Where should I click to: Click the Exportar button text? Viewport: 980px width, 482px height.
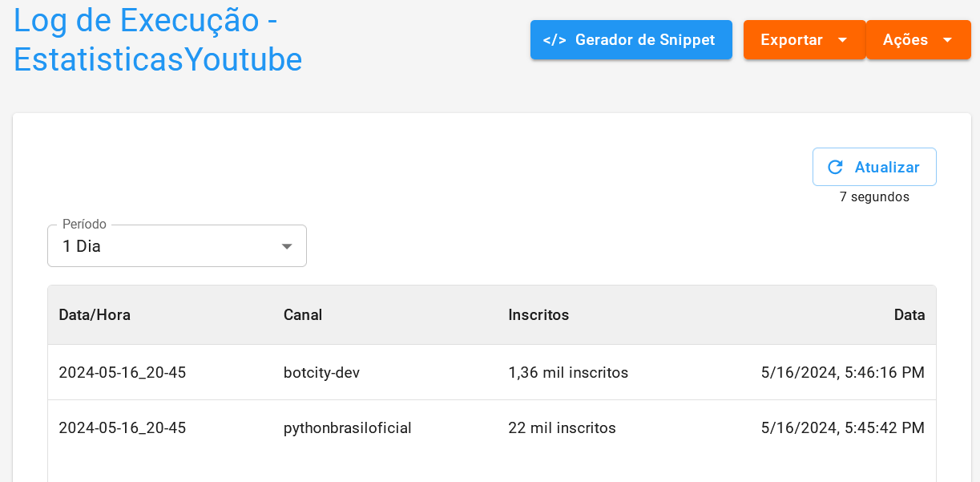pyautogui.click(x=791, y=40)
